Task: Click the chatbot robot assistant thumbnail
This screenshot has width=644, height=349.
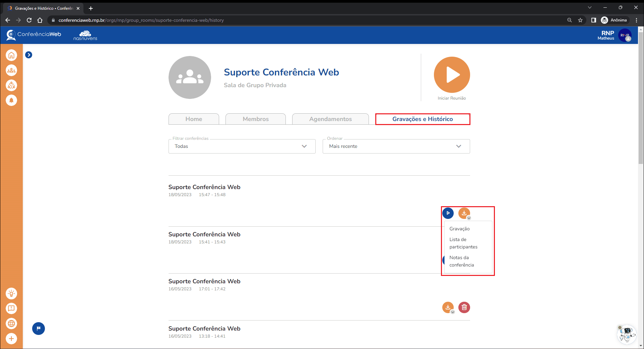Action: pos(626,334)
